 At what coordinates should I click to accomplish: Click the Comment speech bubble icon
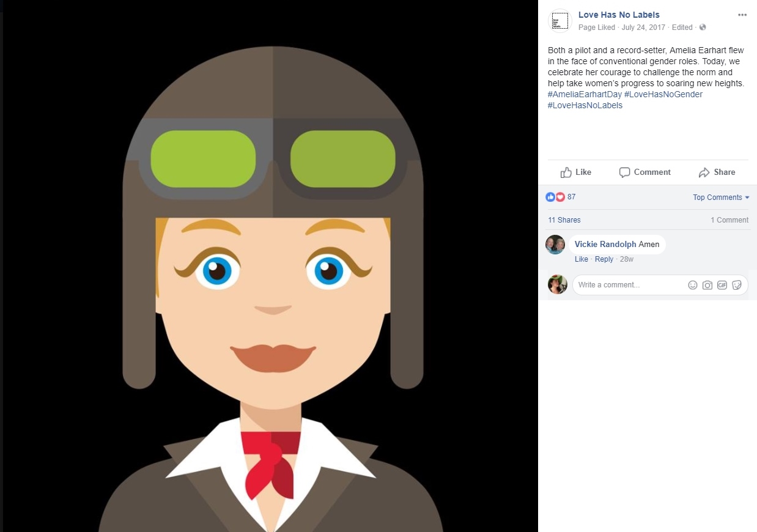[624, 172]
